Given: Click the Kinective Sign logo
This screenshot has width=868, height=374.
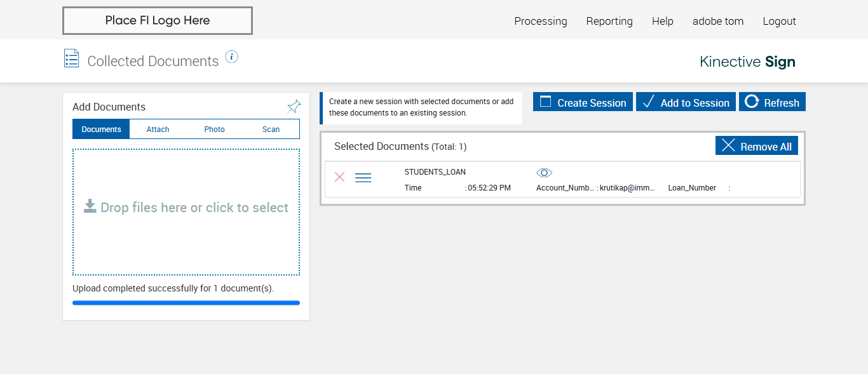Looking at the screenshot, I should pos(747,62).
